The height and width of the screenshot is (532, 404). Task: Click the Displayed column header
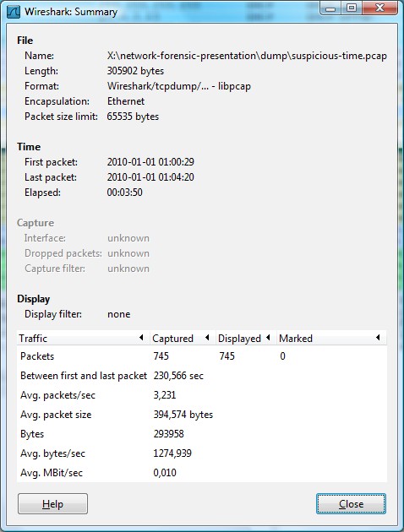coord(246,338)
